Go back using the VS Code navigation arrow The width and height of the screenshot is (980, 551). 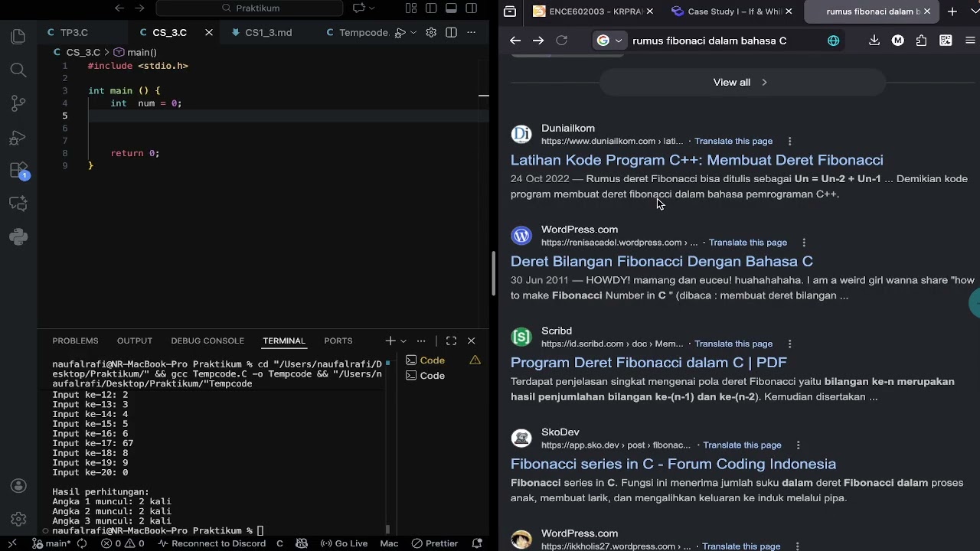119,8
